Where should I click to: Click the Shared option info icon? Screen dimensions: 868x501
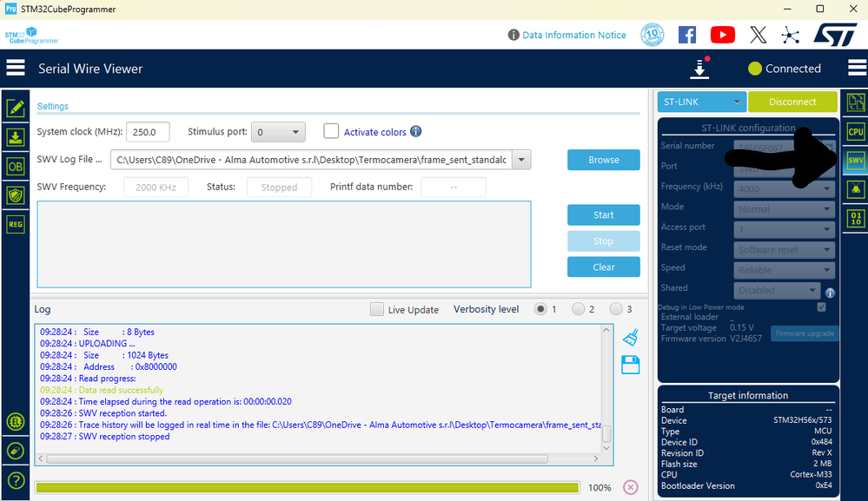point(830,293)
